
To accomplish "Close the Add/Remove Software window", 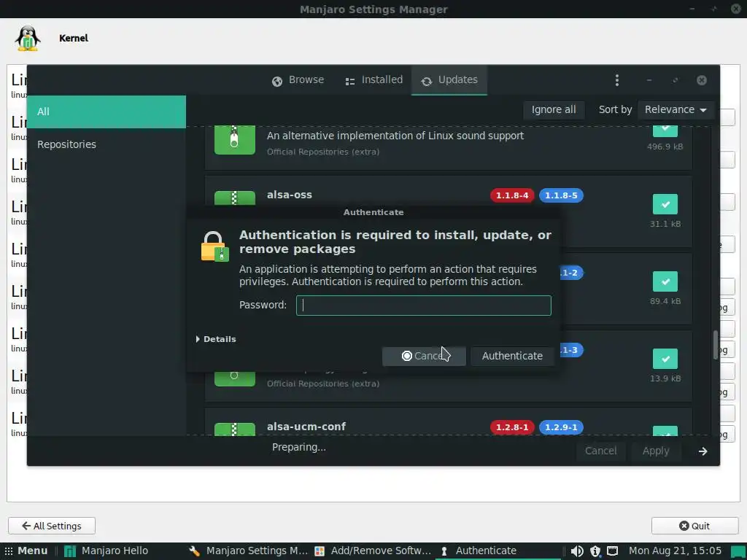I will pyautogui.click(x=701, y=80).
